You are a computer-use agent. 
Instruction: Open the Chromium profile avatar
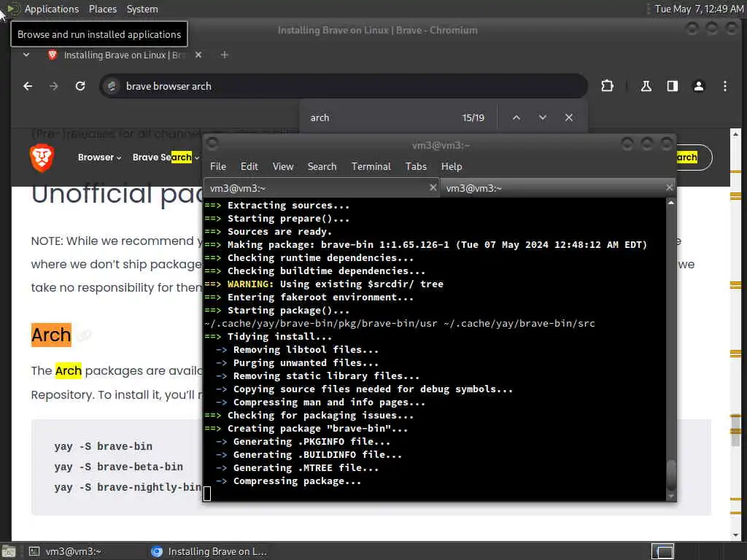[x=698, y=86]
